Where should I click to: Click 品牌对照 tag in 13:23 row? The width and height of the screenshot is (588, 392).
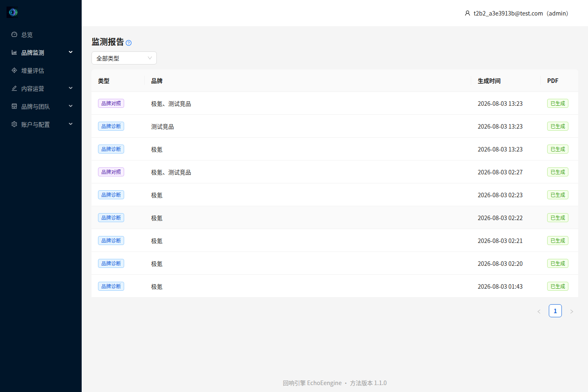tap(111, 103)
